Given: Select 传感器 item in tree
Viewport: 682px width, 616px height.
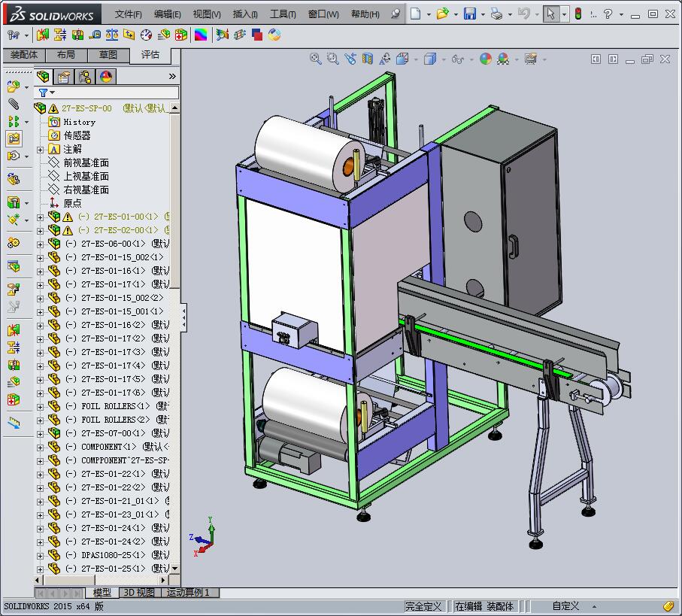Looking at the screenshot, I should tap(77, 135).
